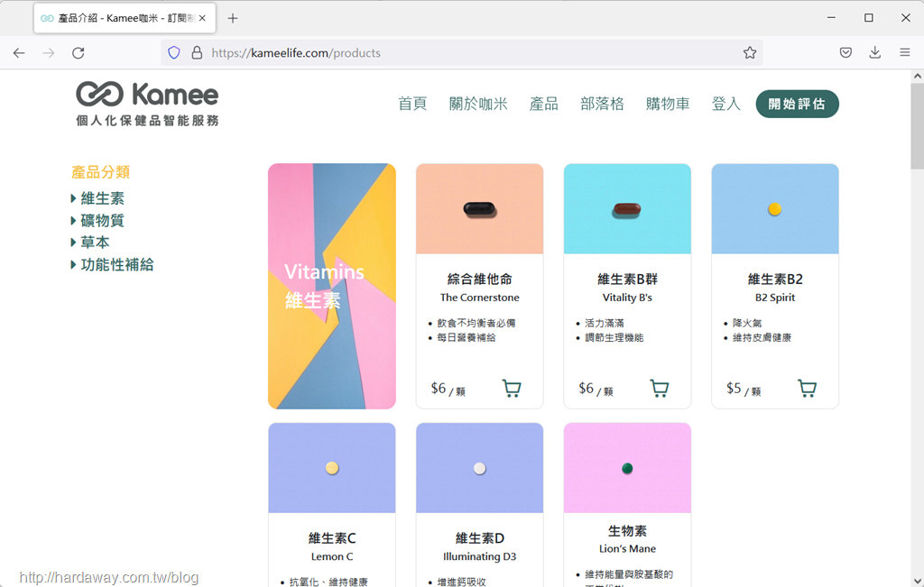
Task: Click the 產品分類 sidebar heading
Action: click(100, 172)
